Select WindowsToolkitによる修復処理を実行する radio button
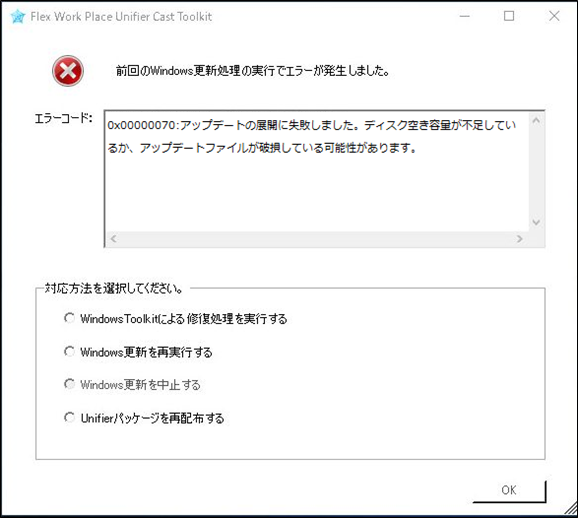578x518 pixels. point(69,318)
